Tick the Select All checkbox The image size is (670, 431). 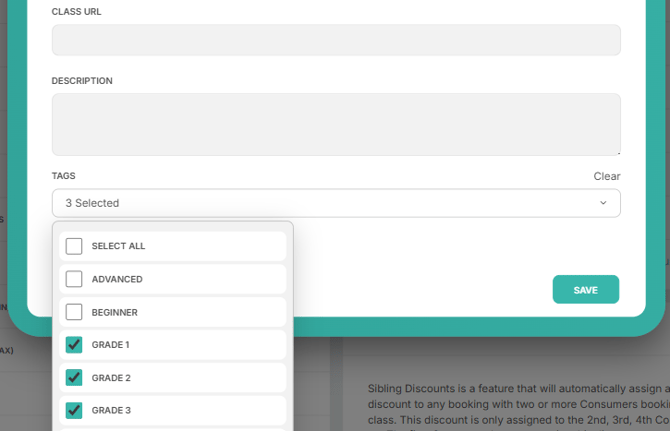[x=74, y=246]
